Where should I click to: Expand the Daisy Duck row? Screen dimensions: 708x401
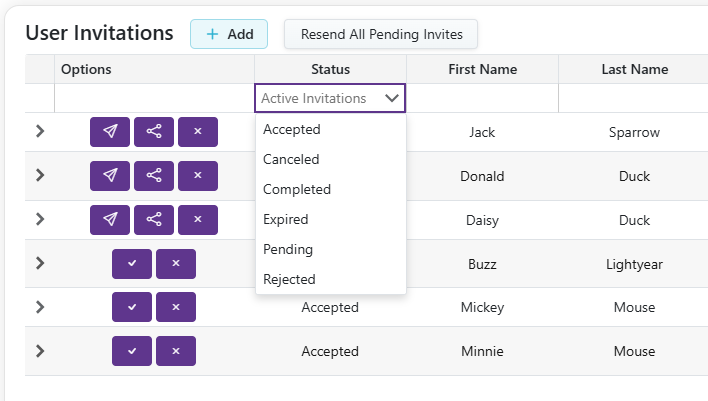click(40, 219)
